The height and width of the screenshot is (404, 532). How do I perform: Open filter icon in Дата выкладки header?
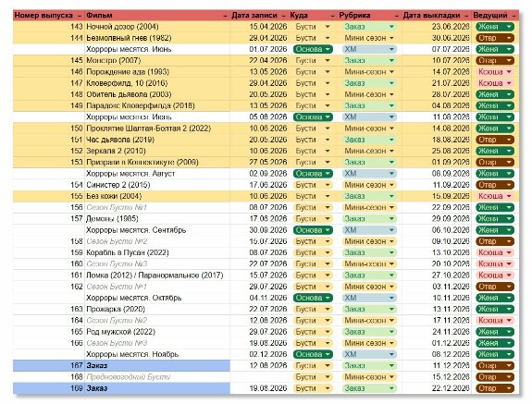[466, 16]
